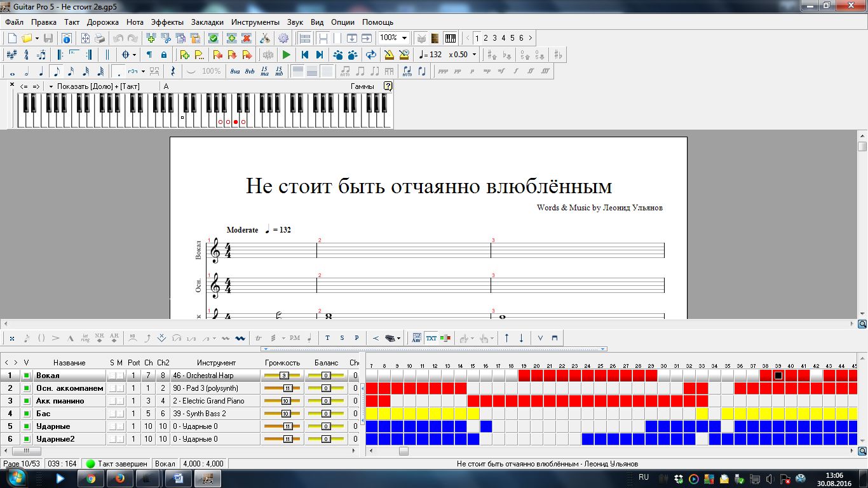Expand the open-file folder dropdown arrow

pos(37,38)
